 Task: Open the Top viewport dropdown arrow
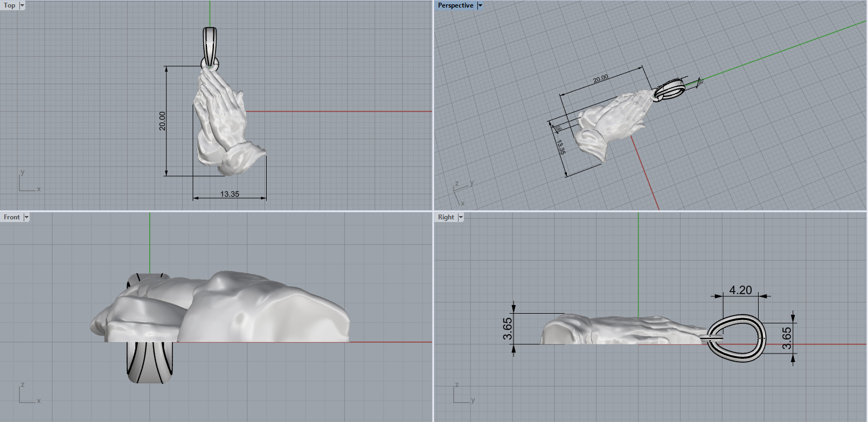22,5
